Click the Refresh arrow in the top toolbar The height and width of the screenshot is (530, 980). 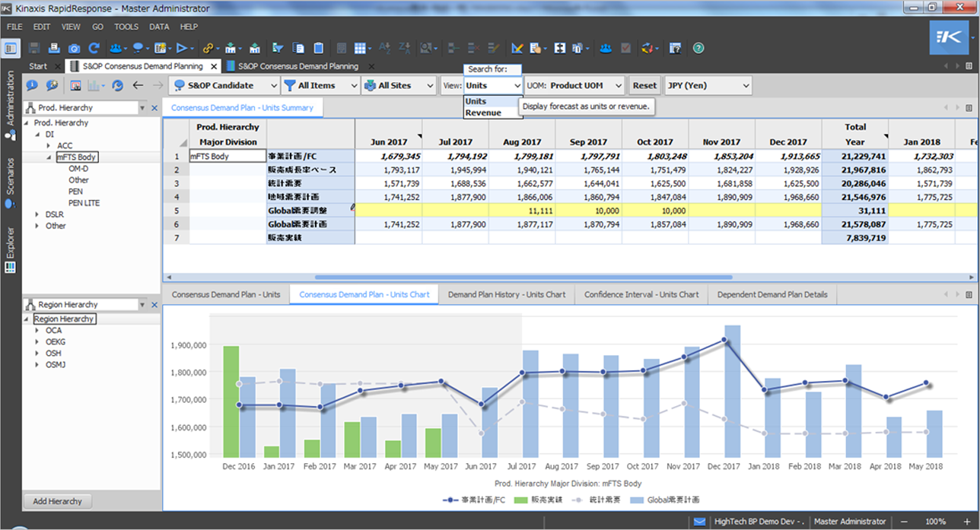(x=94, y=48)
